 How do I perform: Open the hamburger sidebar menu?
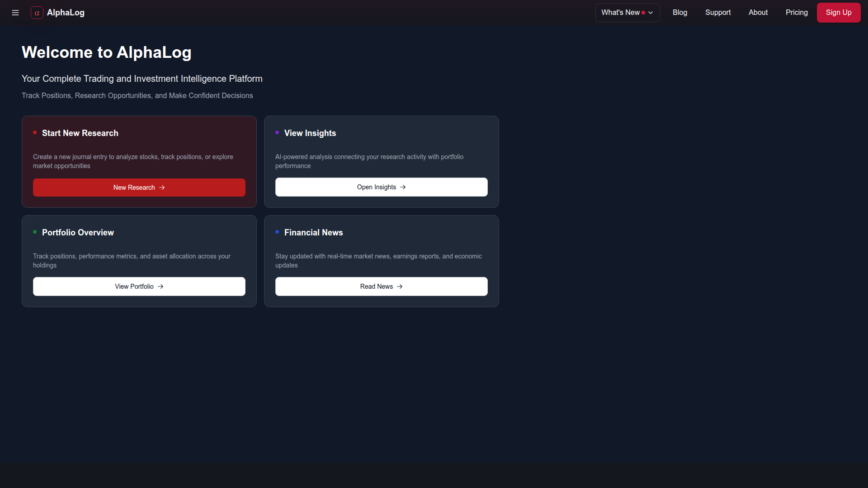tap(15, 13)
